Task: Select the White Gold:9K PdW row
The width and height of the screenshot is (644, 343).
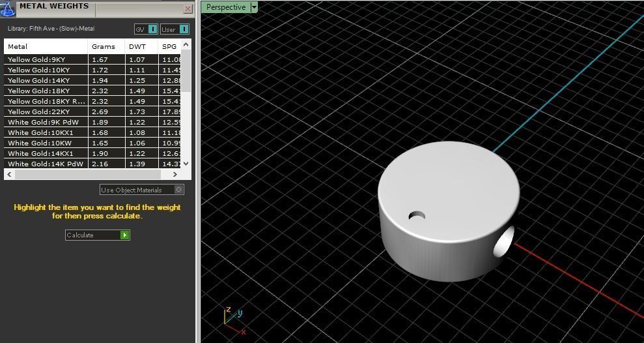Action: tap(92, 122)
